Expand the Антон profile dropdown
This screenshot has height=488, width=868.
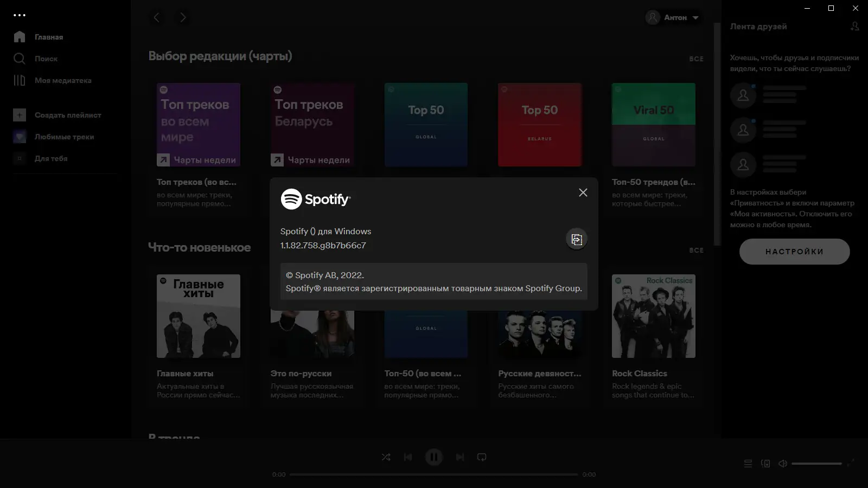[672, 17]
